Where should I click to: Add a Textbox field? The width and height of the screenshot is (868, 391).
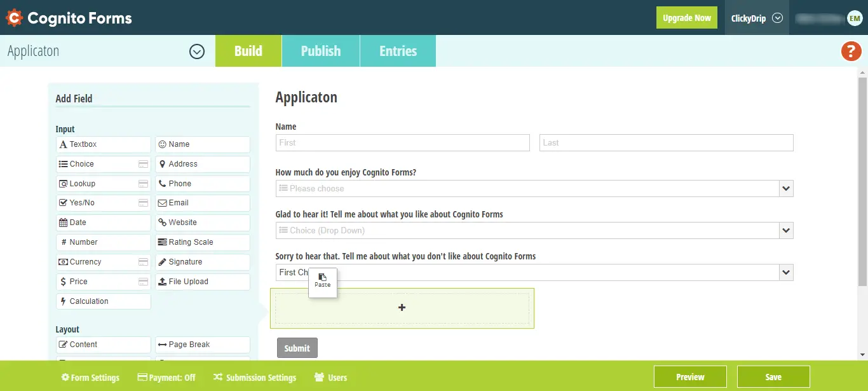pyautogui.click(x=104, y=144)
